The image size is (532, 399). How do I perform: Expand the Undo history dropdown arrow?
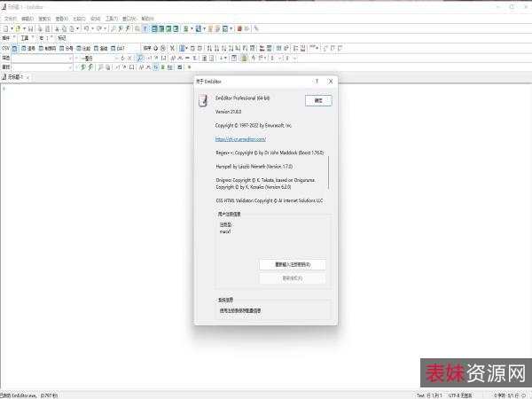coord(92,29)
